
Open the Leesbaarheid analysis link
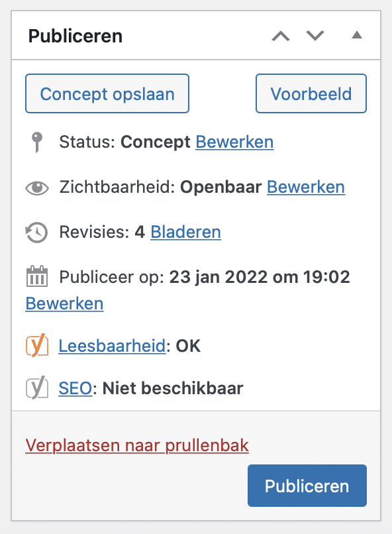[112, 346]
